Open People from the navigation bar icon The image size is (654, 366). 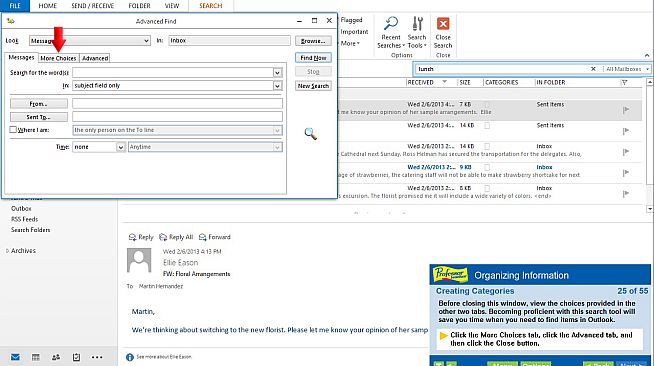(x=56, y=357)
